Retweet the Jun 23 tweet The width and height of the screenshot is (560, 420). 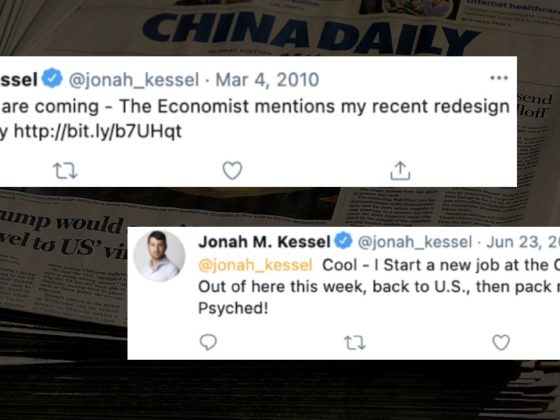pyautogui.click(x=355, y=342)
